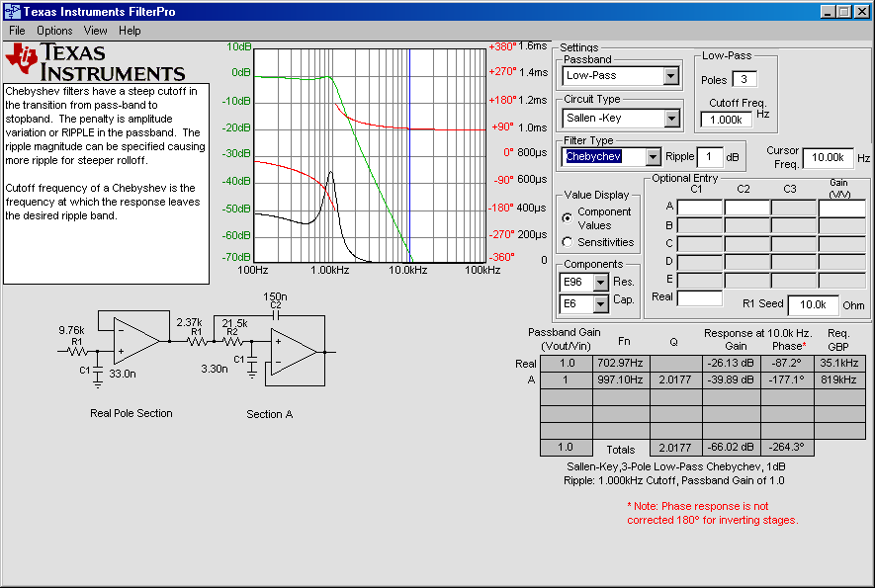875x588 pixels.
Task: Select the Sensitivities radio button
Action: click(567, 242)
